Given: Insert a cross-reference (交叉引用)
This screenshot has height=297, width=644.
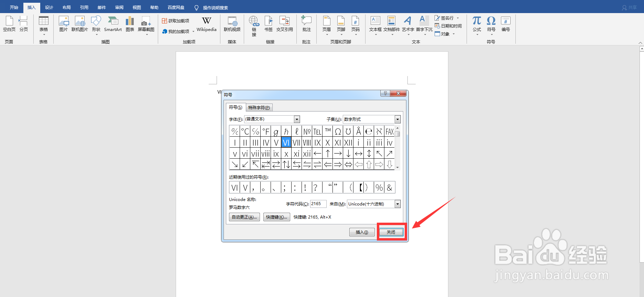Looking at the screenshot, I should pos(285,24).
